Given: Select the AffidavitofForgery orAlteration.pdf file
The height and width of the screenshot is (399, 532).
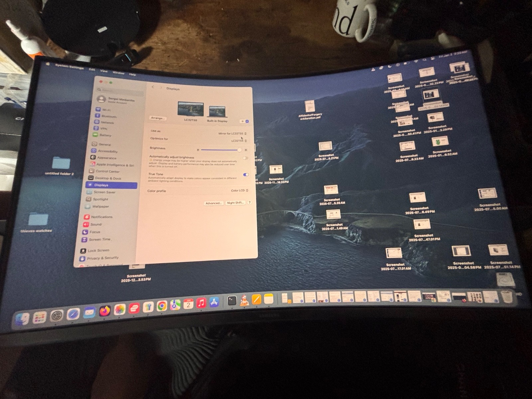Looking at the screenshot, I should [310, 110].
